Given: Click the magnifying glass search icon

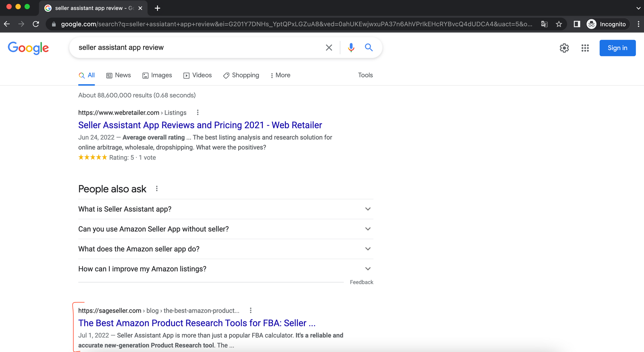Looking at the screenshot, I should 369,48.
